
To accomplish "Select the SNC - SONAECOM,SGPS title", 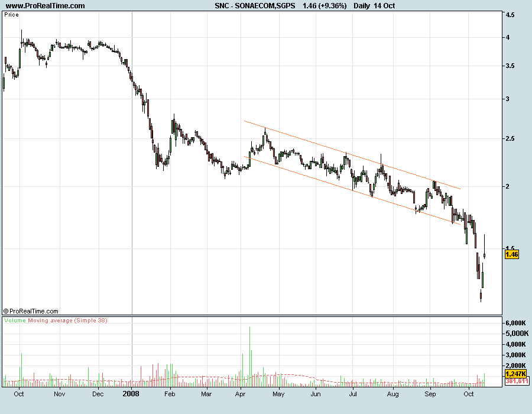I will (x=255, y=6).
